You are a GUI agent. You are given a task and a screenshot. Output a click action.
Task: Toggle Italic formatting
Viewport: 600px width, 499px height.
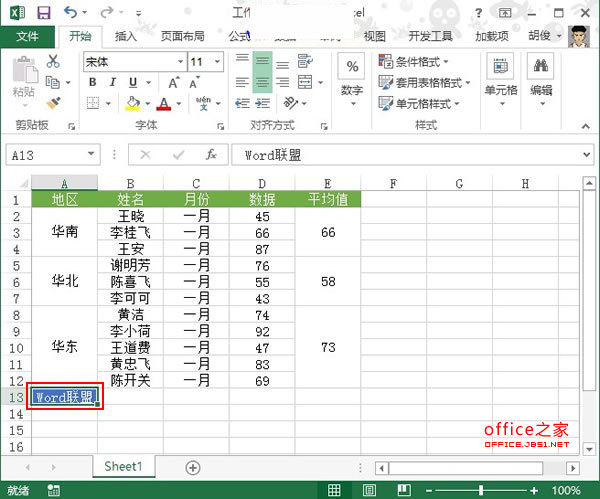pos(112,82)
